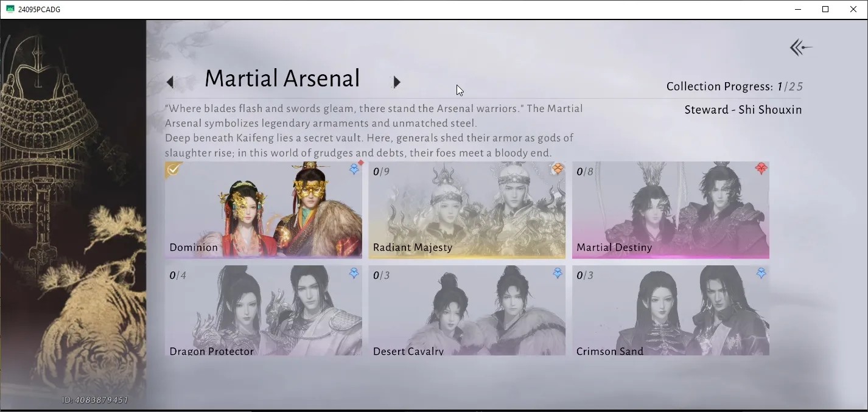The width and height of the screenshot is (868, 412).
Task: Open the Radiant Majesty outfit set
Action: (x=467, y=210)
